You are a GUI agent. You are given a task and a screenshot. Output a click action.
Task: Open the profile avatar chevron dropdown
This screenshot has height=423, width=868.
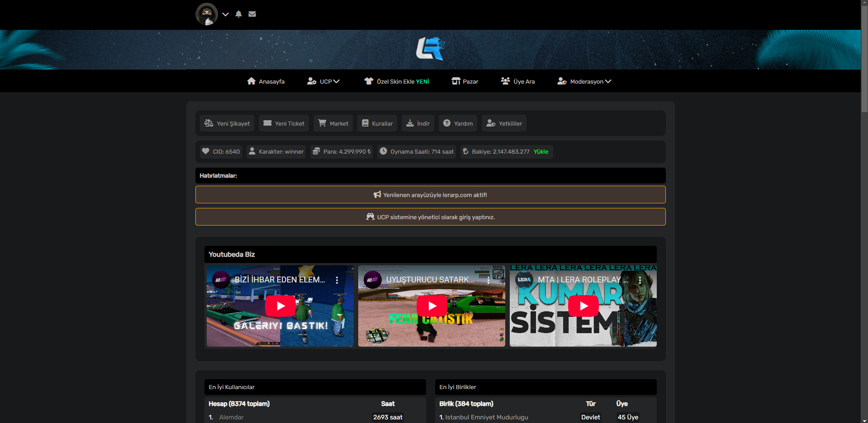coord(225,14)
